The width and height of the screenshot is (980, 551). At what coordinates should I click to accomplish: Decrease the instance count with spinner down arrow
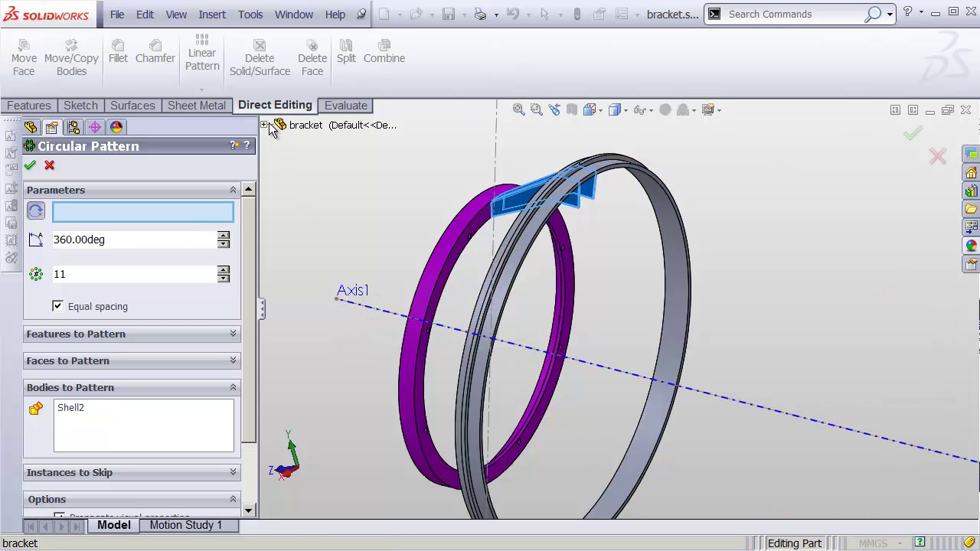[224, 279]
